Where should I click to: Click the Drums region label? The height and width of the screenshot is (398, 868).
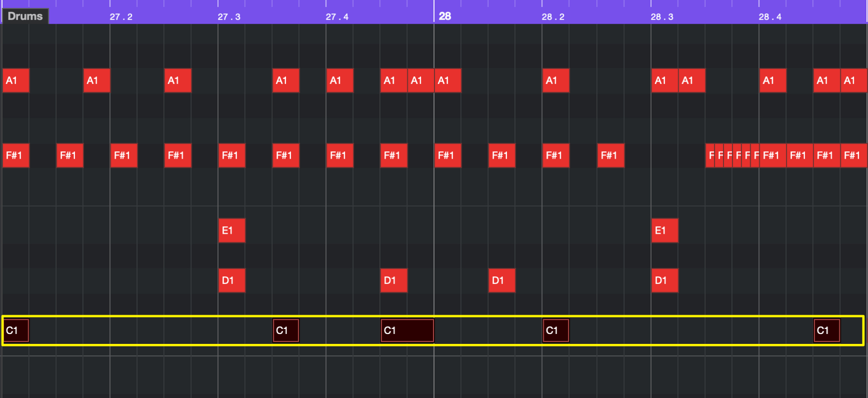coord(25,16)
